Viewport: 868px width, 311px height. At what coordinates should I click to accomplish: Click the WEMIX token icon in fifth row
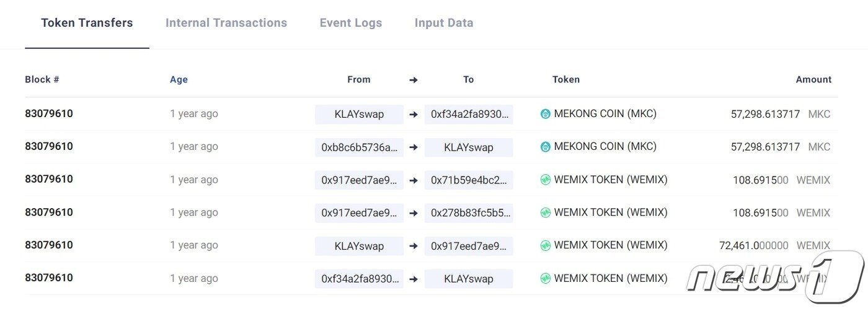[546, 245]
